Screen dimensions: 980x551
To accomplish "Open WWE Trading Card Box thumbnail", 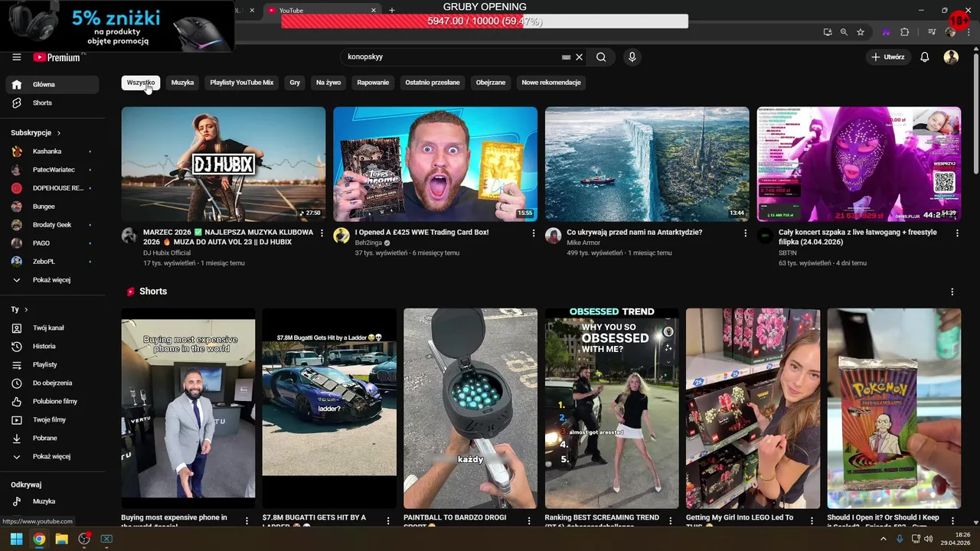I will pos(435,164).
